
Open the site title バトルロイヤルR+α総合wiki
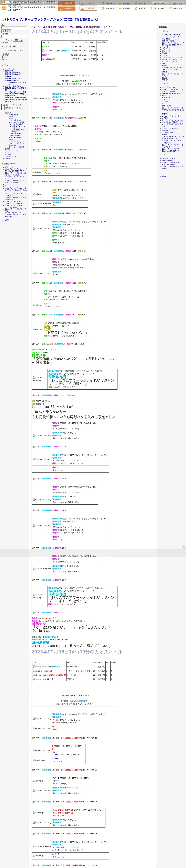coord(50,20)
